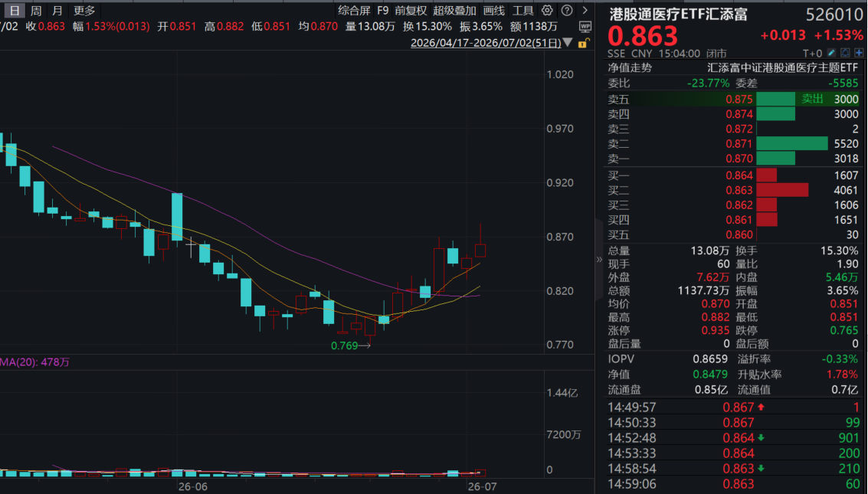
Task: Click the 买二 red order volume bar
Action: (782, 190)
